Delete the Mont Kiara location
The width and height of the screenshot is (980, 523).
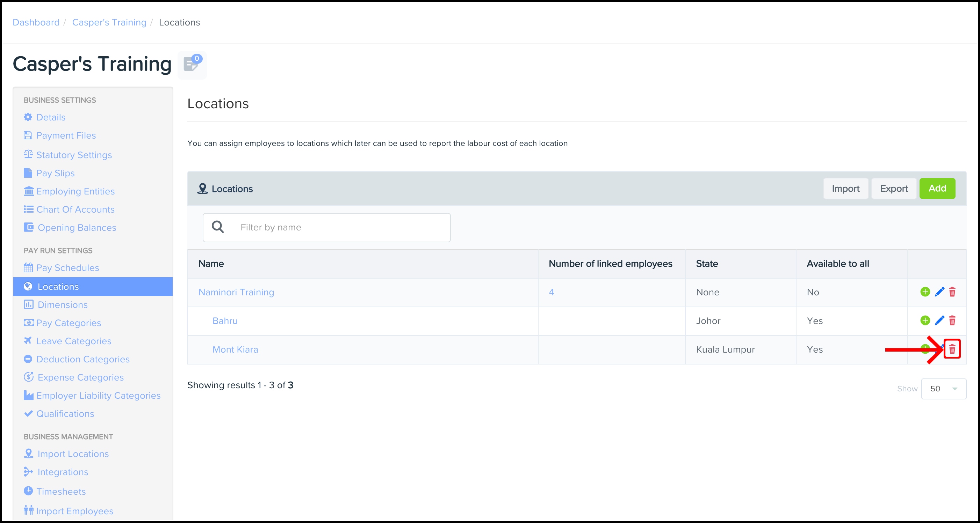(x=952, y=349)
